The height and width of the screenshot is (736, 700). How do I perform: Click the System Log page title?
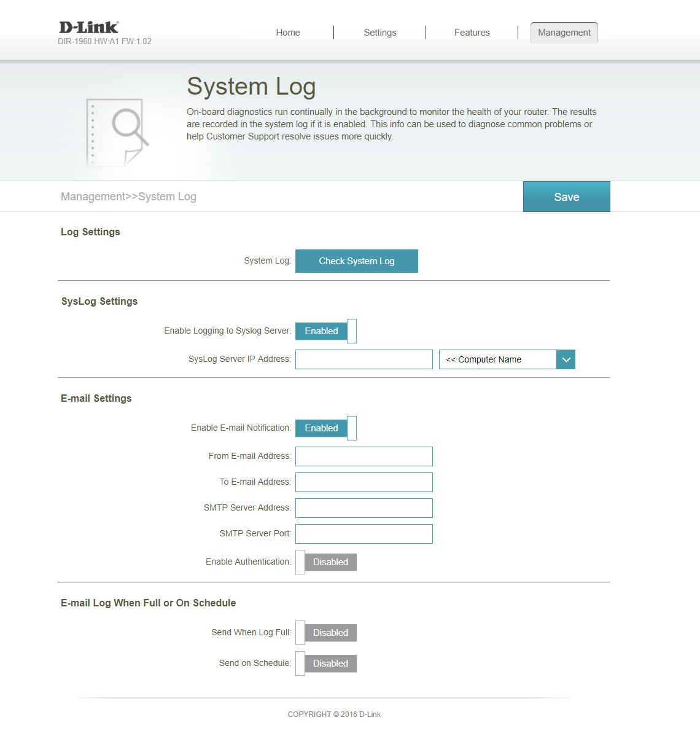click(251, 87)
